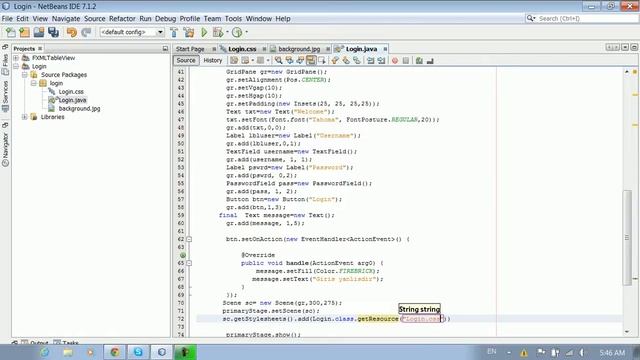Open the Services side panel

click(5, 96)
